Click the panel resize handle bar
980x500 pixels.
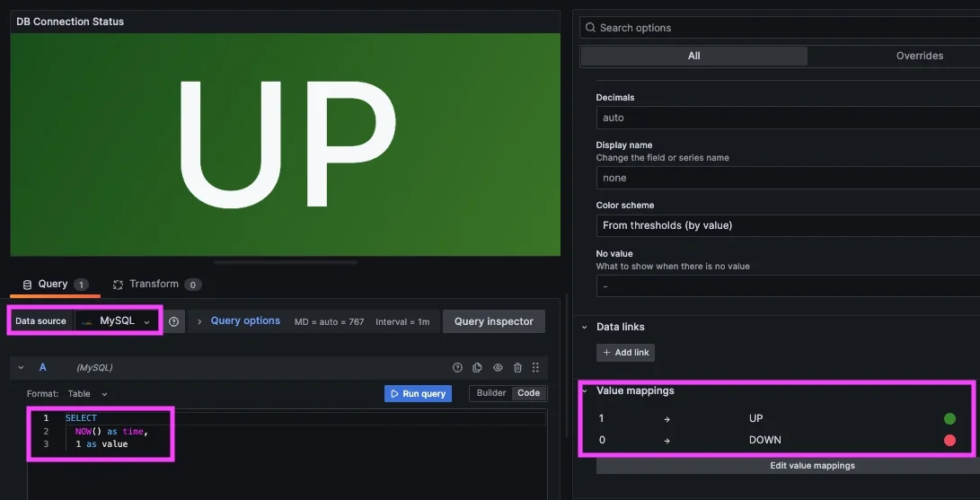tap(286, 262)
